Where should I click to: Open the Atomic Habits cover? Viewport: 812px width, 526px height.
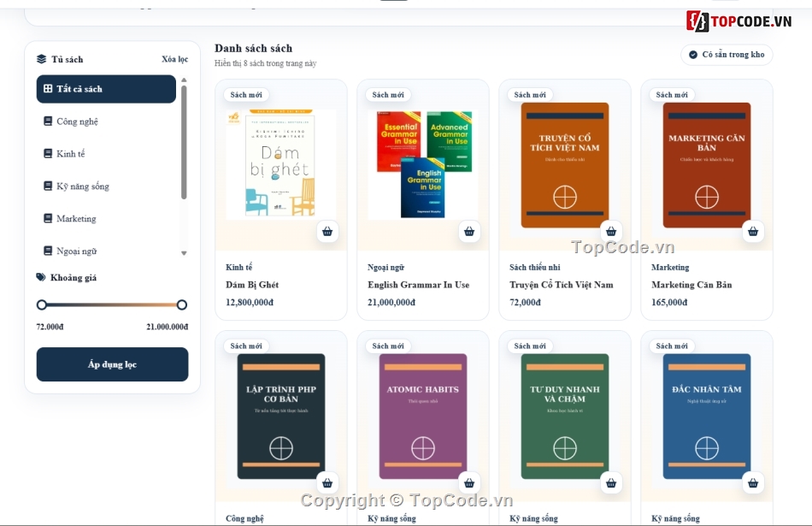pos(423,417)
